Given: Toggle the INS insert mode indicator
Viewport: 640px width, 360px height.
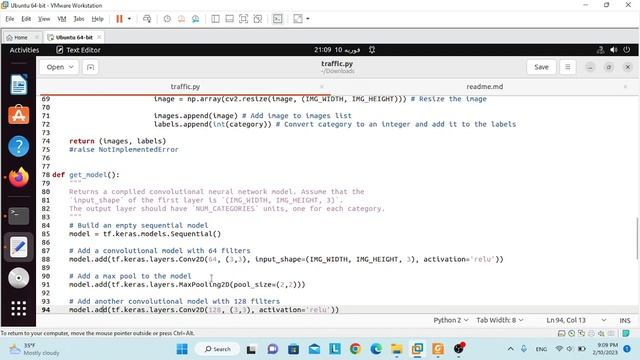Looking at the screenshot, I should (624, 320).
